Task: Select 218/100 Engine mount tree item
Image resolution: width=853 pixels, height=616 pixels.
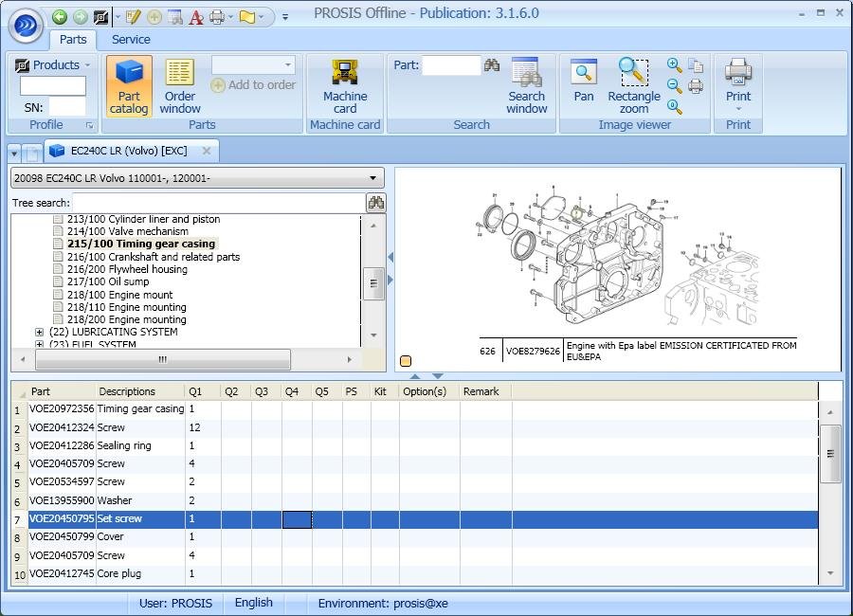Action: pos(119,295)
